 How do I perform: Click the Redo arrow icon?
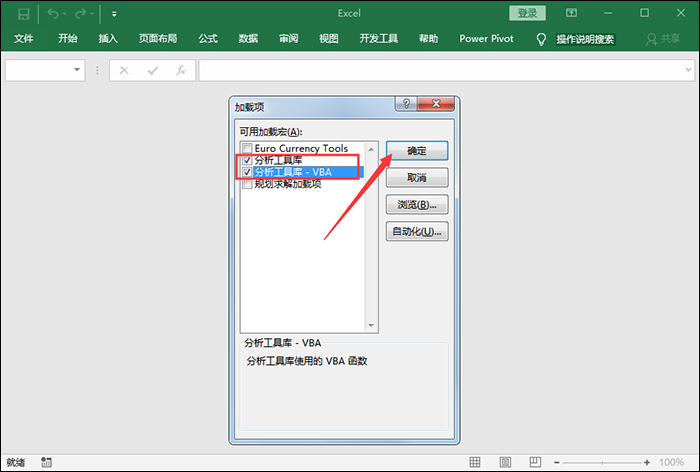click(x=80, y=14)
